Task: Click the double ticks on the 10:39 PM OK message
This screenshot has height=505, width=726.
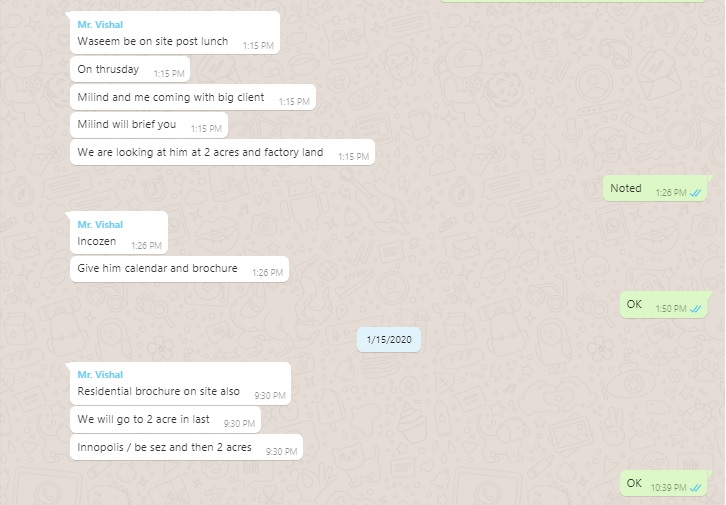Action: click(x=695, y=488)
